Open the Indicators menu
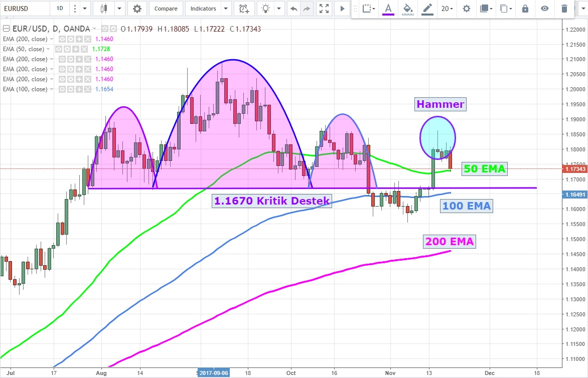The width and height of the screenshot is (588, 378). [203, 9]
